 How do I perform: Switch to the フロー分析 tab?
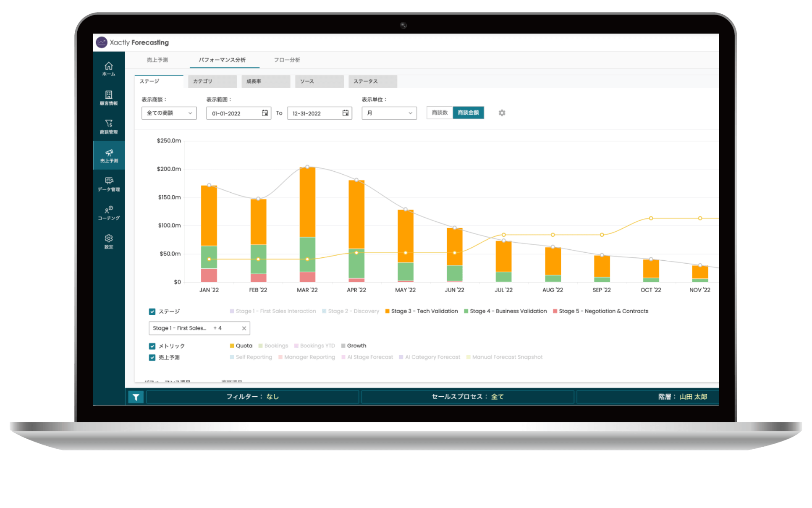tap(287, 60)
